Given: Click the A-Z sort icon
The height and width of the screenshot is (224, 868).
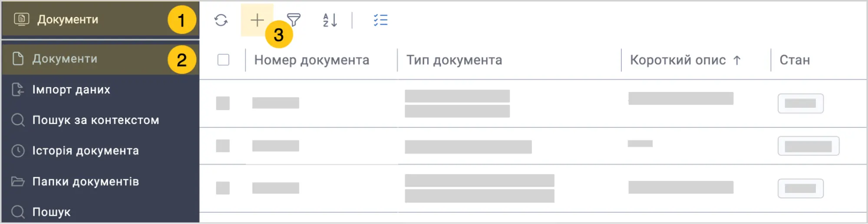Looking at the screenshot, I should [x=330, y=20].
